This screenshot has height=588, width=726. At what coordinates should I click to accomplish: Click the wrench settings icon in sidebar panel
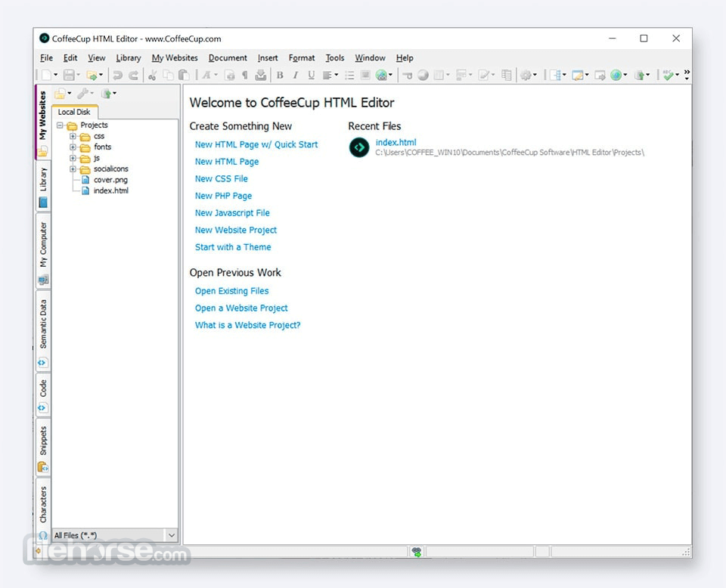[x=82, y=94]
